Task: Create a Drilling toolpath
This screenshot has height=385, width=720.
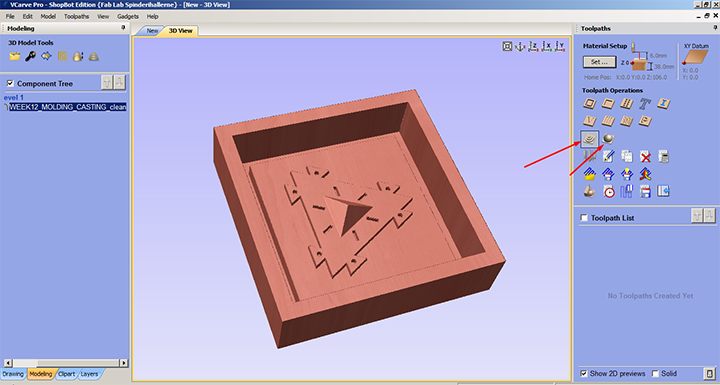Action: (627, 104)
